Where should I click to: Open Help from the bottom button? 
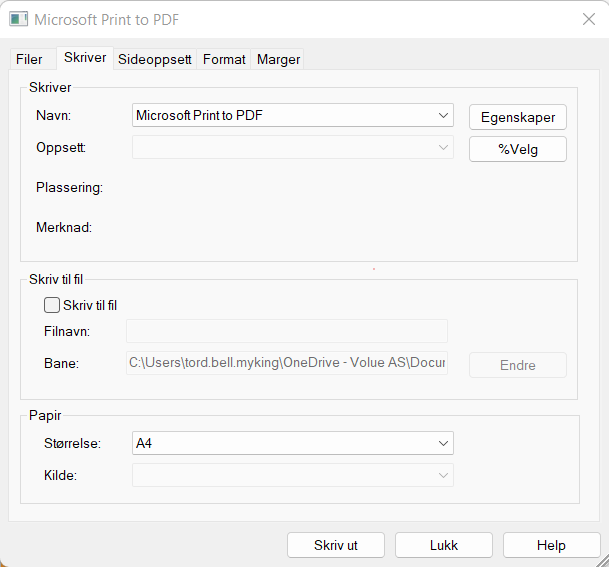[x=551, y=545]
